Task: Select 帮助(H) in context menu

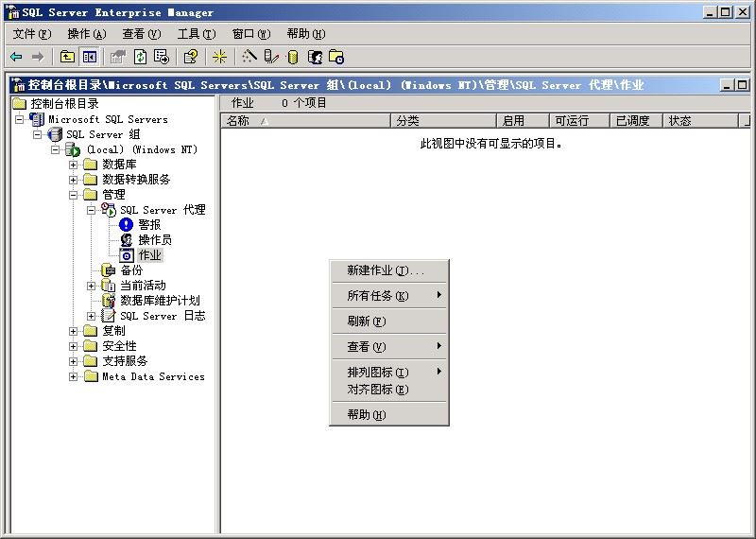Action: [x=389, y=415]
